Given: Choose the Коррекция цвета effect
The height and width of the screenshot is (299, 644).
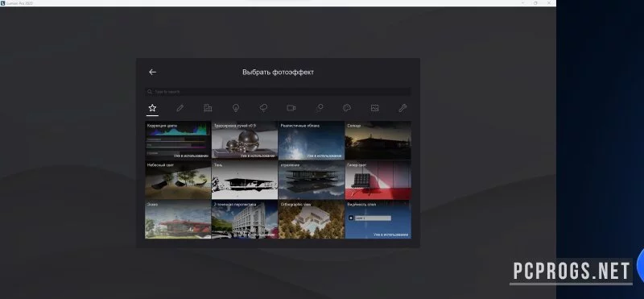Looking at the screenshot, I should [x=178, y=140].
